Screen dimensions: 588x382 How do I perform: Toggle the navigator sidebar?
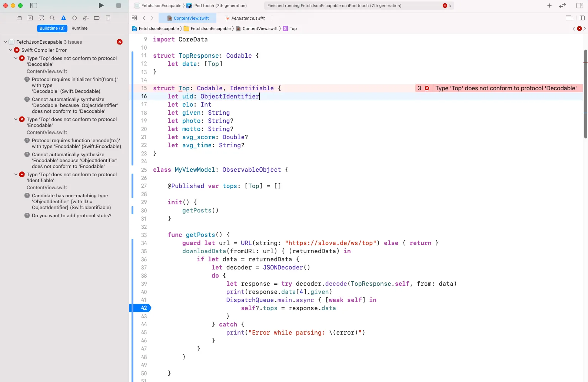34,6
